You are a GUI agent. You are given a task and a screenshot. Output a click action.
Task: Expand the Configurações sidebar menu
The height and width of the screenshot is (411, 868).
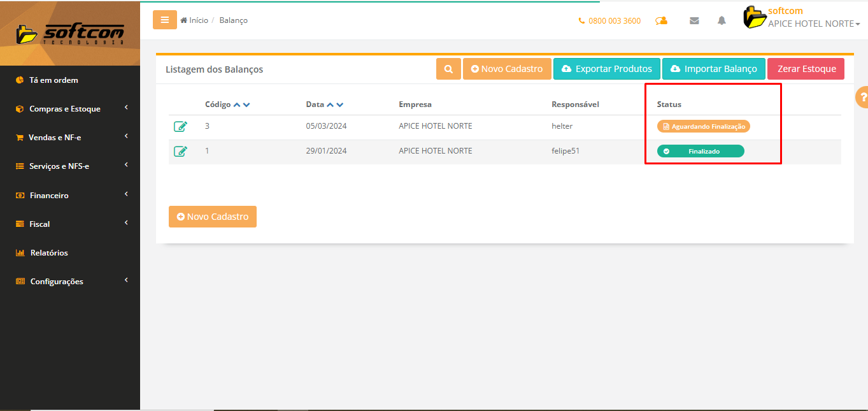point(57,282)
